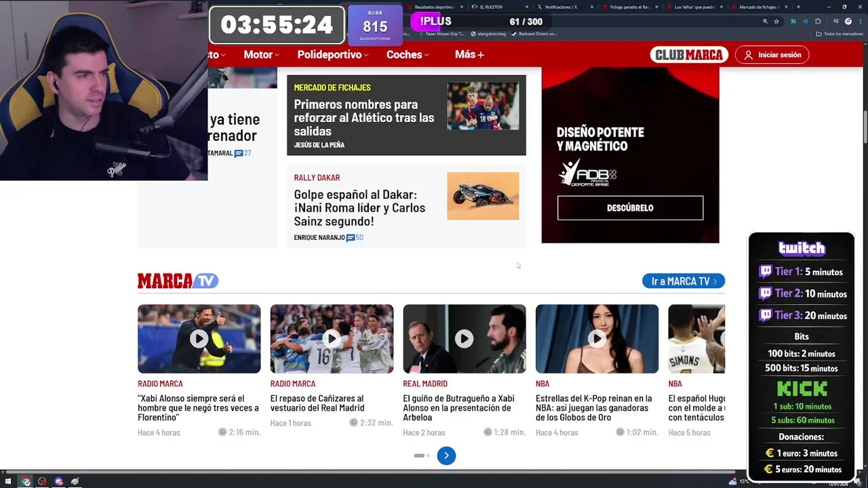Open a new browser tab with plus
This screenshot has height=488, width=868.
[798, 7]
